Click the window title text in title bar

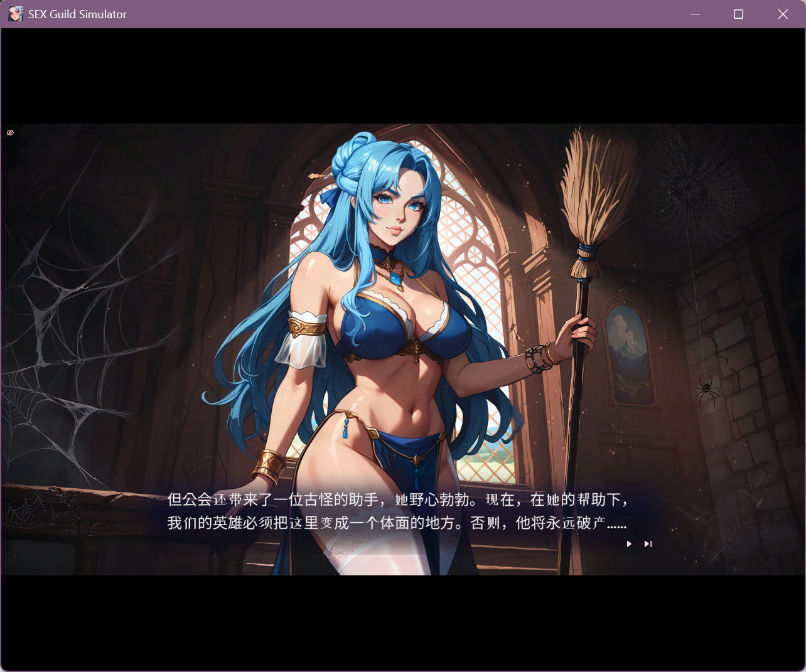77,14
